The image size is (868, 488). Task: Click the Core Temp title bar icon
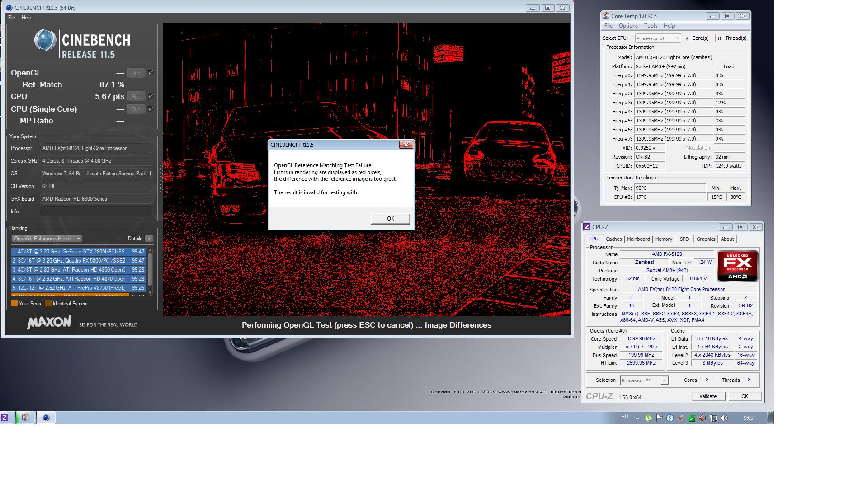pos(606,16)
